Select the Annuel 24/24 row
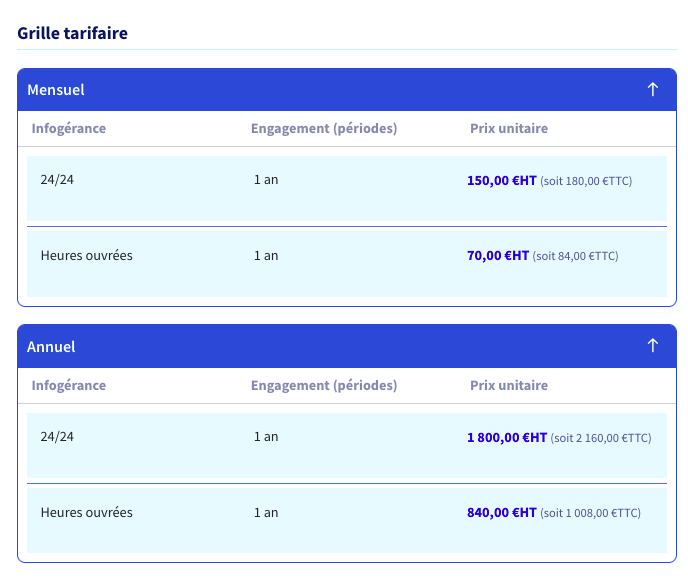 click(x=347, y=445)
